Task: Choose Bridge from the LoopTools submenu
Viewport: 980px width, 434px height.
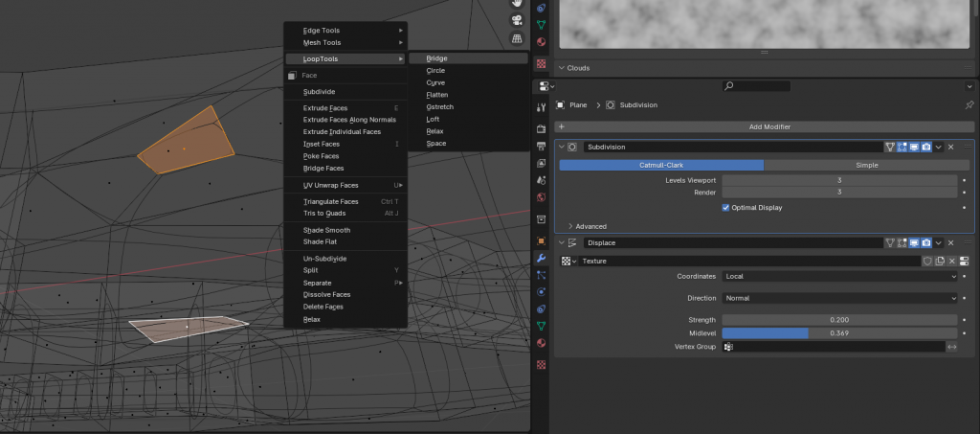Action: coord(436,58)
